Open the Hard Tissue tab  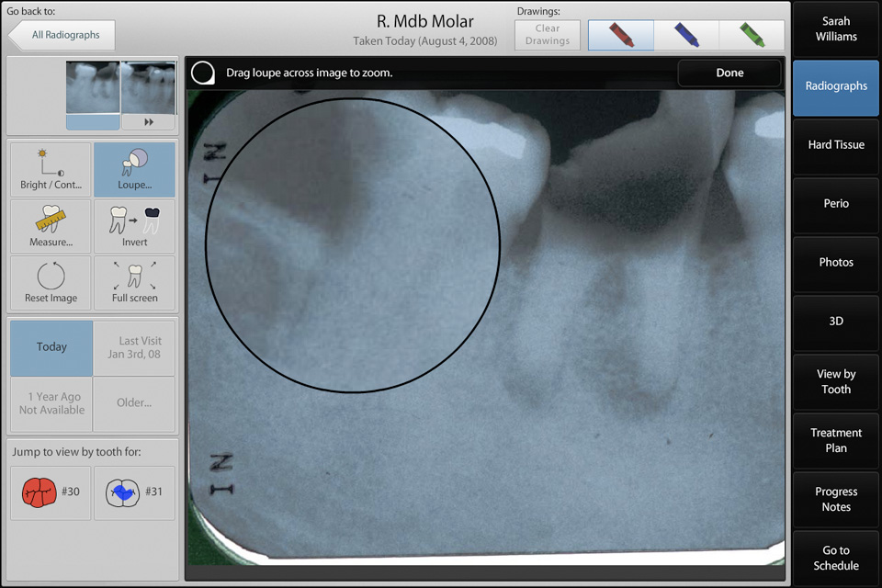coord(835,145)
